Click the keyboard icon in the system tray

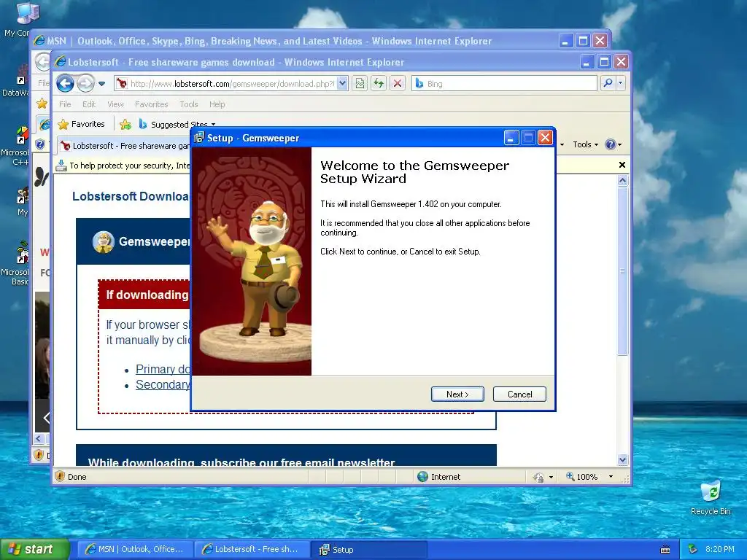665,550
